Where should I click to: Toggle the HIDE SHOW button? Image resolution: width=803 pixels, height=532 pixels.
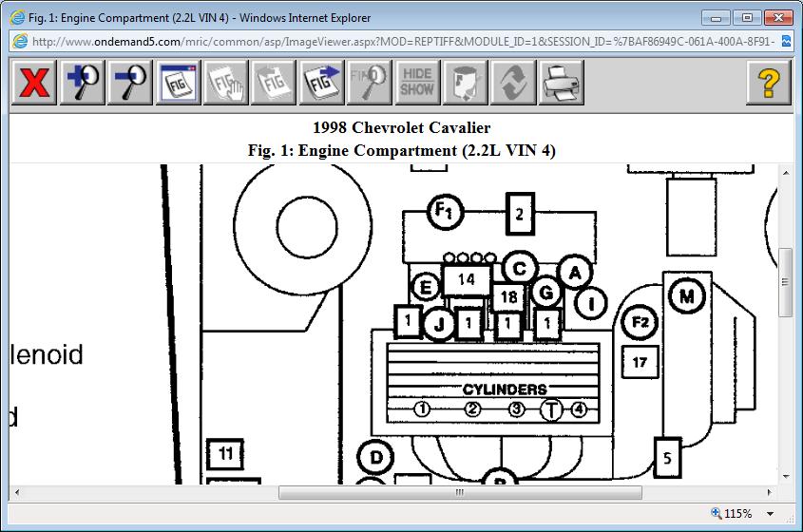(417, 83)
